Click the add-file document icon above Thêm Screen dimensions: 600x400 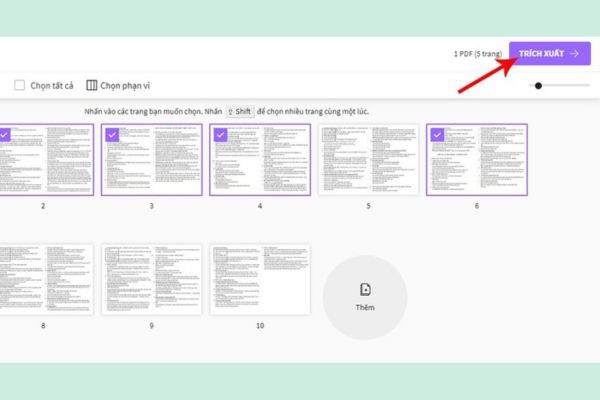(365, 289)
